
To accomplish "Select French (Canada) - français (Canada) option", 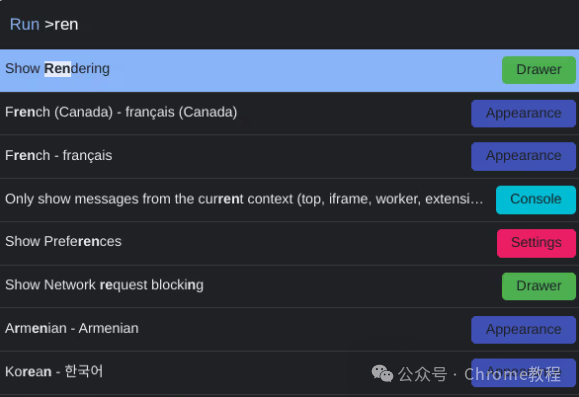I will pyautogui.click(x=290, y=113).
